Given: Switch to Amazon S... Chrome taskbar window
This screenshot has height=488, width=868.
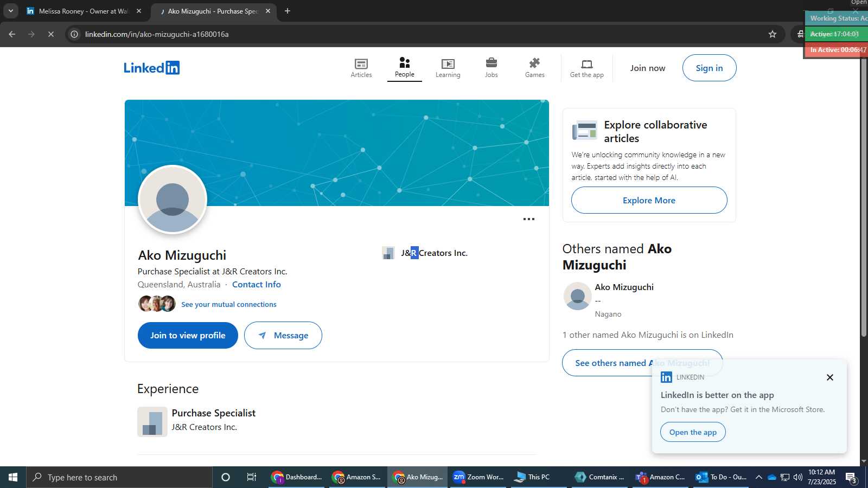Looking at the screenshot, I should click(357, 477).
